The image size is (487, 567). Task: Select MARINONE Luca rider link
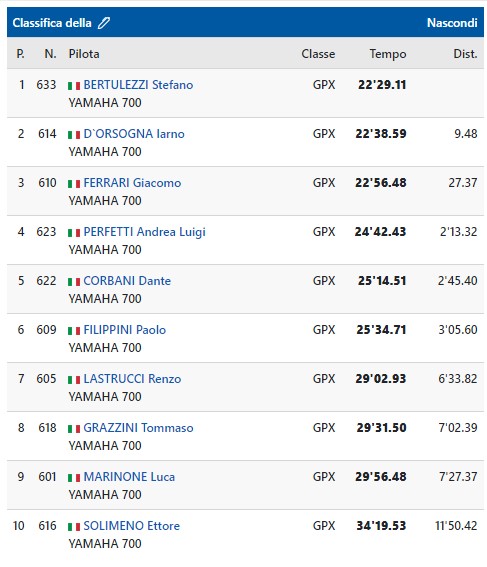129,477
